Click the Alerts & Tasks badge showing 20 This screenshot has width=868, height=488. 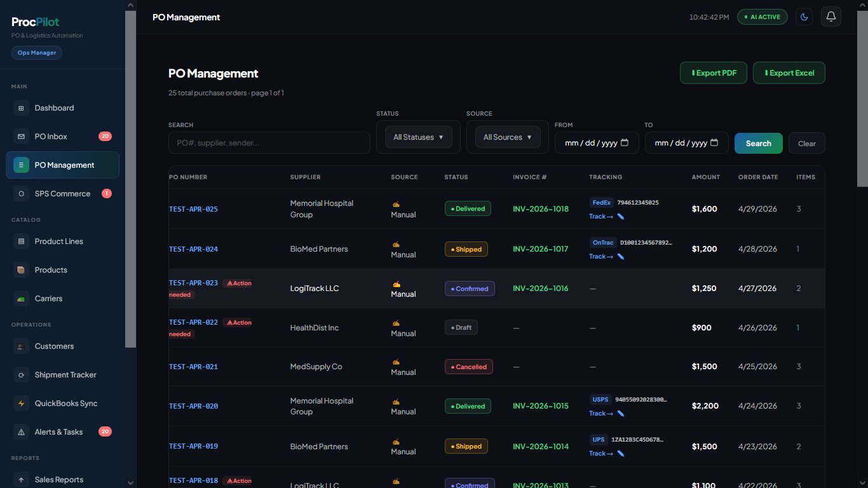pyautogui.click(x=105, y=432)
